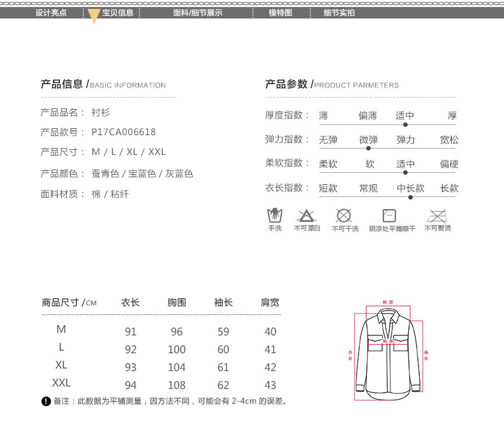Click chest value 104 in XL row

[177, 367]
